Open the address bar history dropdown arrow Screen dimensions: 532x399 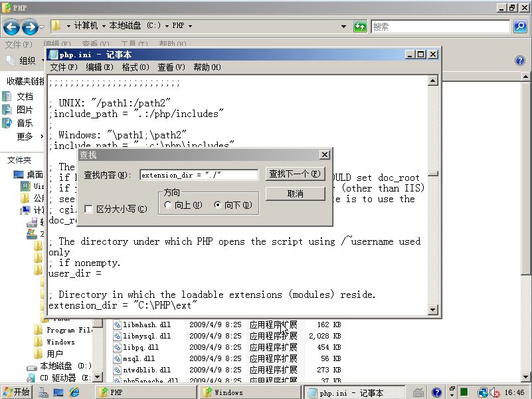[x=343, y=26]
